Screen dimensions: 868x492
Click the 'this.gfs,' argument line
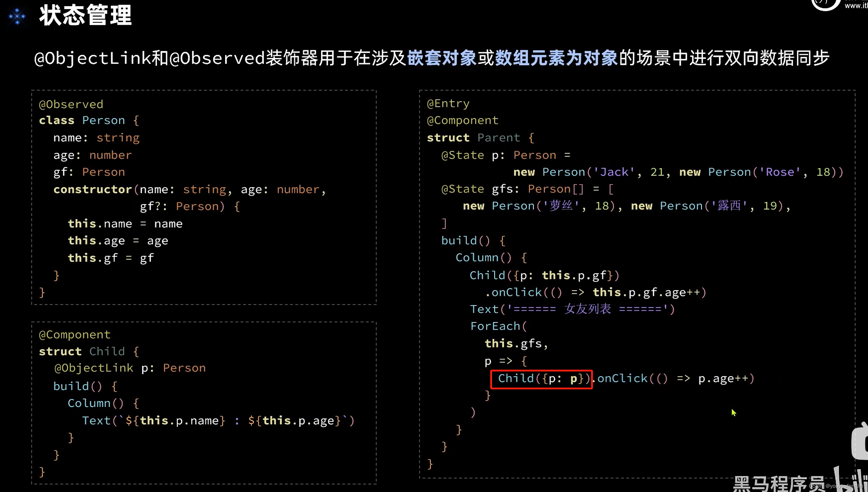(517, 344)
